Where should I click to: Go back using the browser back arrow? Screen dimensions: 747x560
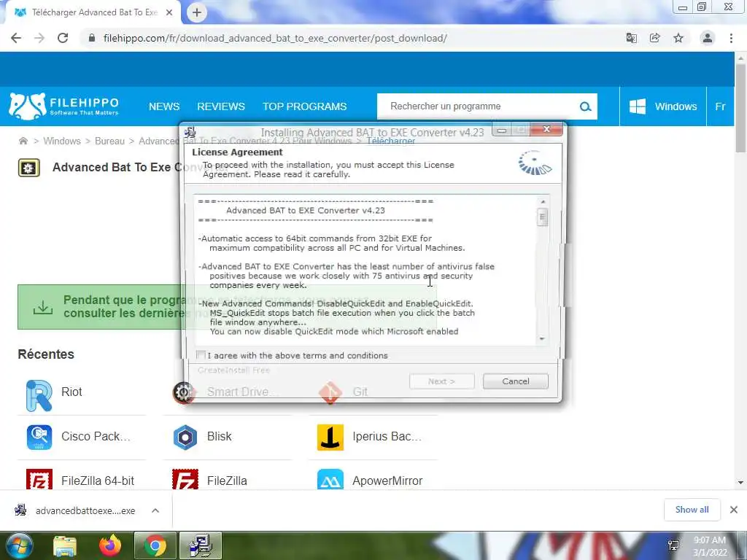tap(16, 38)
